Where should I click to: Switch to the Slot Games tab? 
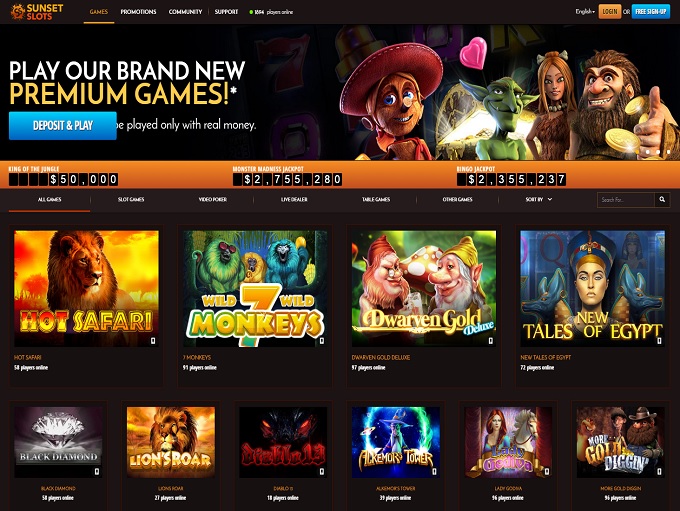click(x=131, y=200)
